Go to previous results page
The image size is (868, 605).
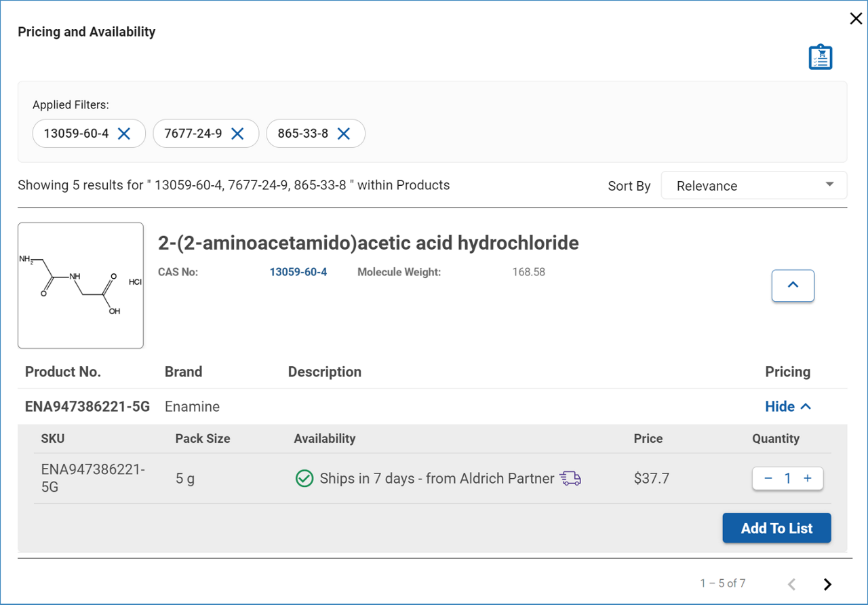(x=791, y=584)
